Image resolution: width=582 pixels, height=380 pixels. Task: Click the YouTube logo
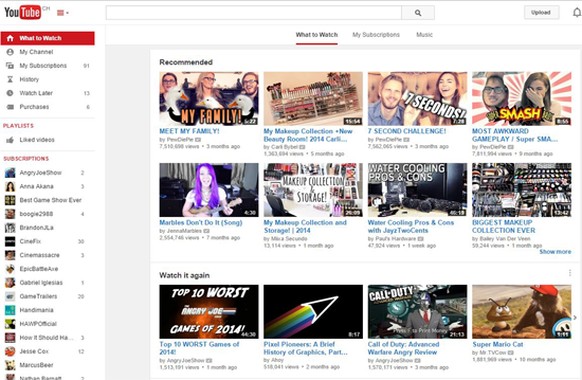[x=22, y=12]
